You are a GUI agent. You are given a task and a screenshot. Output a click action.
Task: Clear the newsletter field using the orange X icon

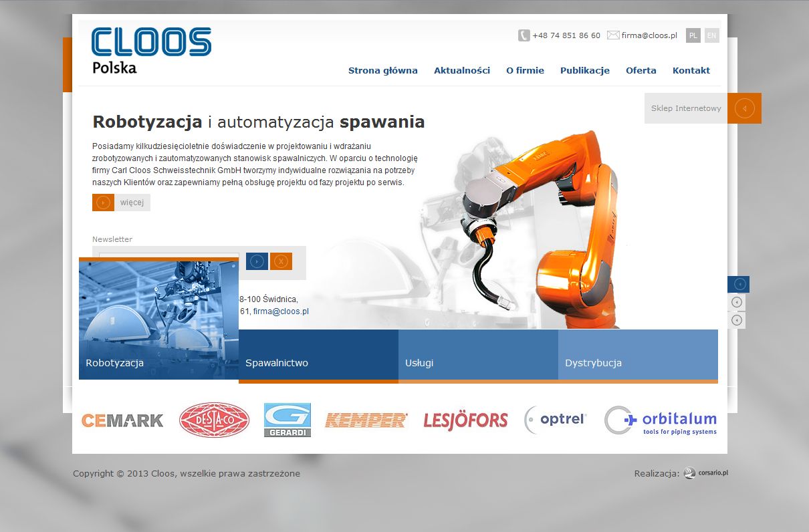tap(281, 261)
